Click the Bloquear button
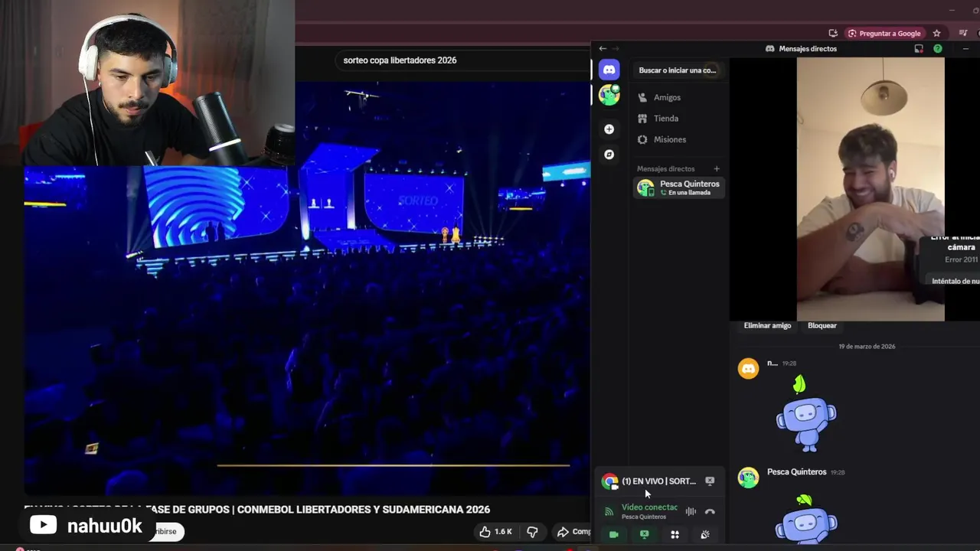980x551 pixels. coord(822,325)
